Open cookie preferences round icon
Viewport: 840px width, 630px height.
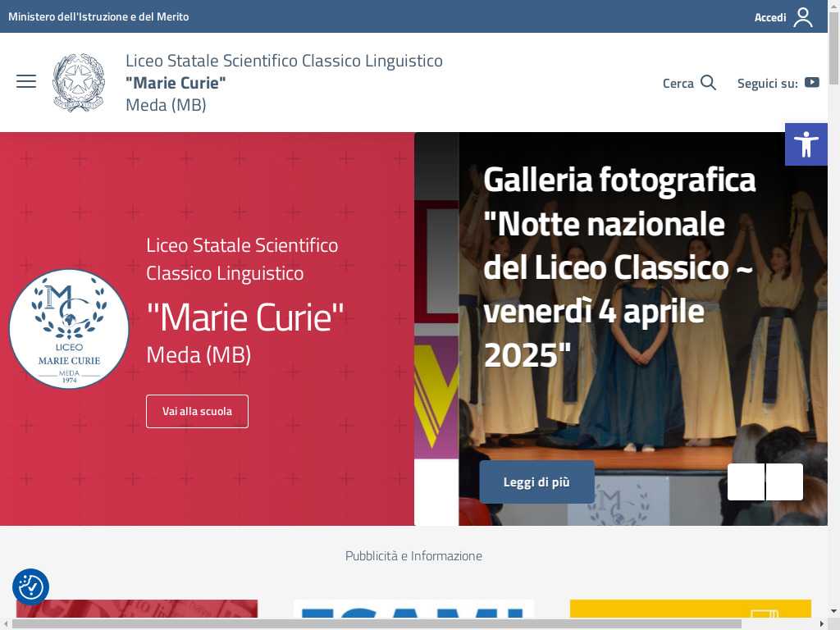30,587
